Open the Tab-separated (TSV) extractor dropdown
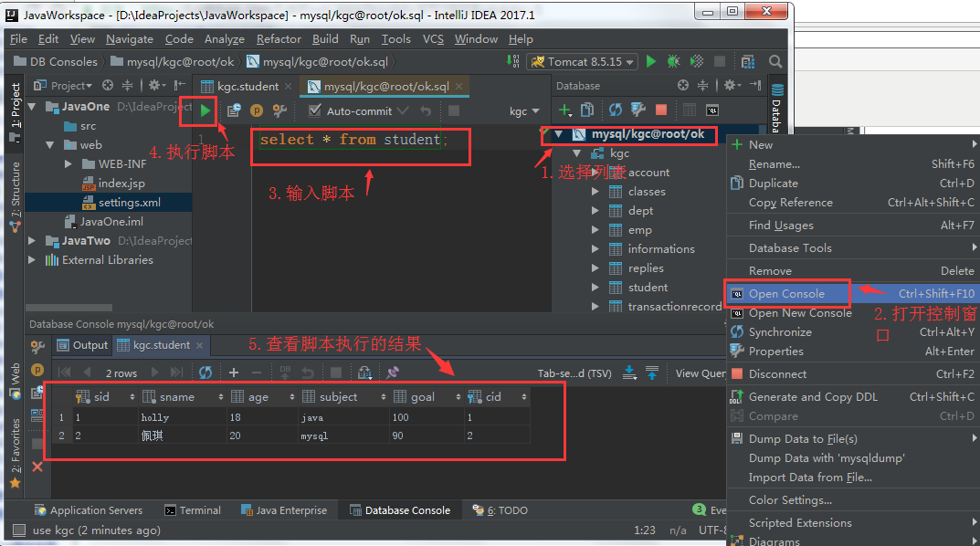 [574, 373]
